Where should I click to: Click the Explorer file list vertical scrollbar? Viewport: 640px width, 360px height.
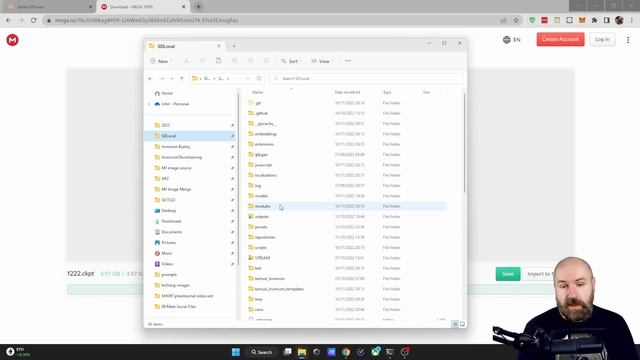coord(464,143)
